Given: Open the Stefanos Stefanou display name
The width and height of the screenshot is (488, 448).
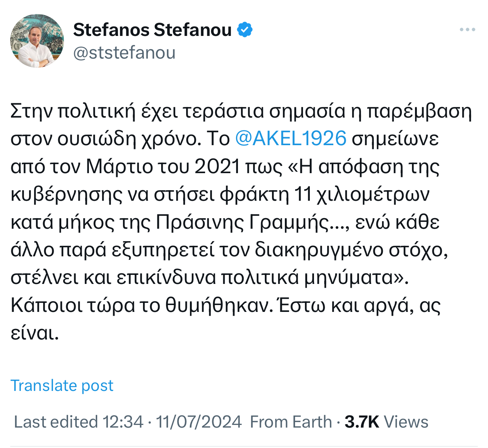Looking at the screenshot, I should coord(152,30).
